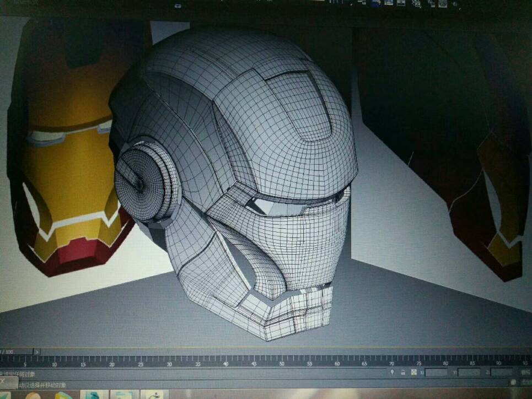Click the time tag icon right of the prompt line
532x399 pixels.
513,382
